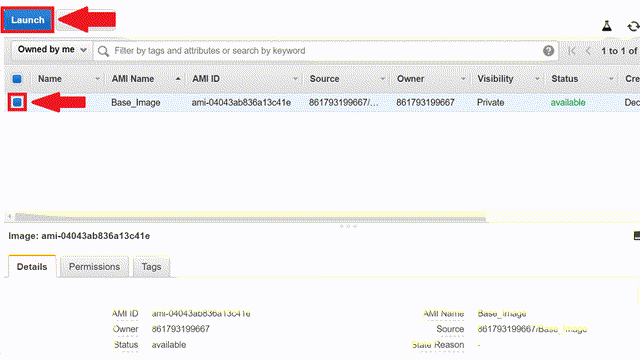
Task: Click the State Reason label
Action: (438, 345)
